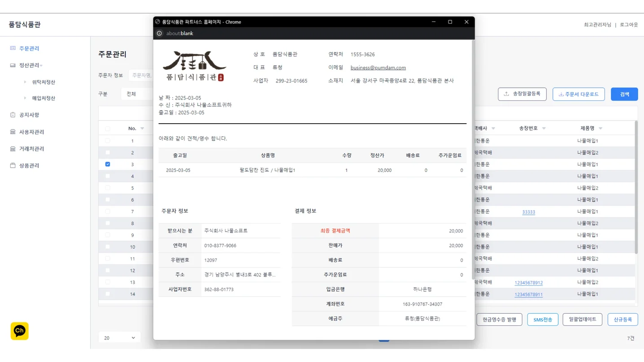Click the 정산관리 sidebar icon
This screenshot has height=362, width=644.
tap(13, 65)
